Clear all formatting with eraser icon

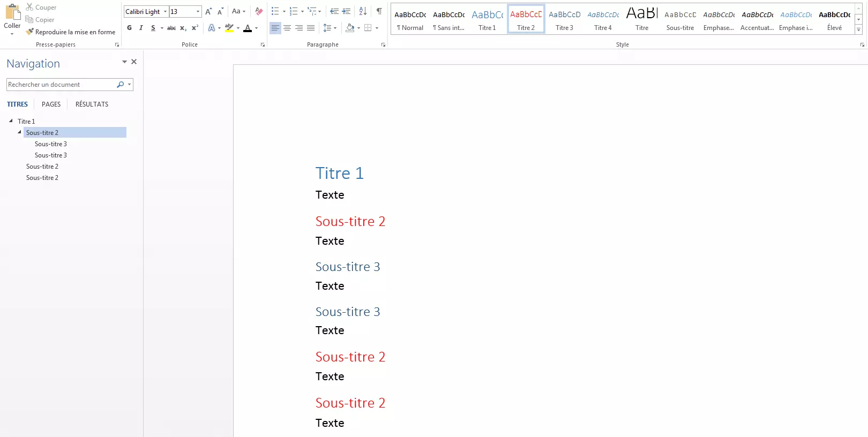pos(259,11)
